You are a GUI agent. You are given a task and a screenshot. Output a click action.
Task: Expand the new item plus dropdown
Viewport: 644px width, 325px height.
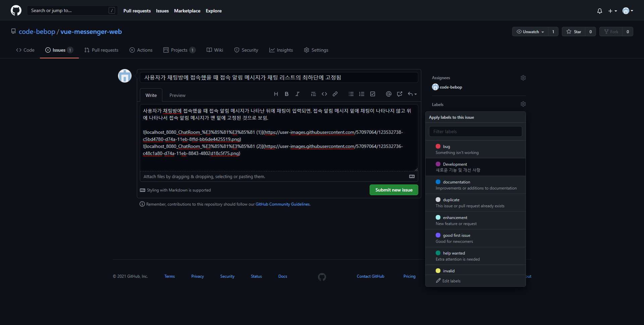click(x=612, y=11)
